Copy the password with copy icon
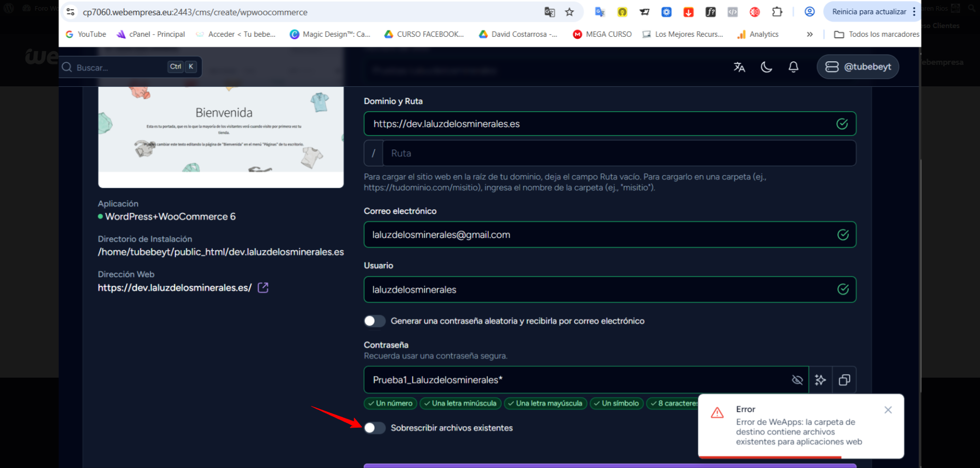The width and height of the screenshot is (980, 468). 844,380
